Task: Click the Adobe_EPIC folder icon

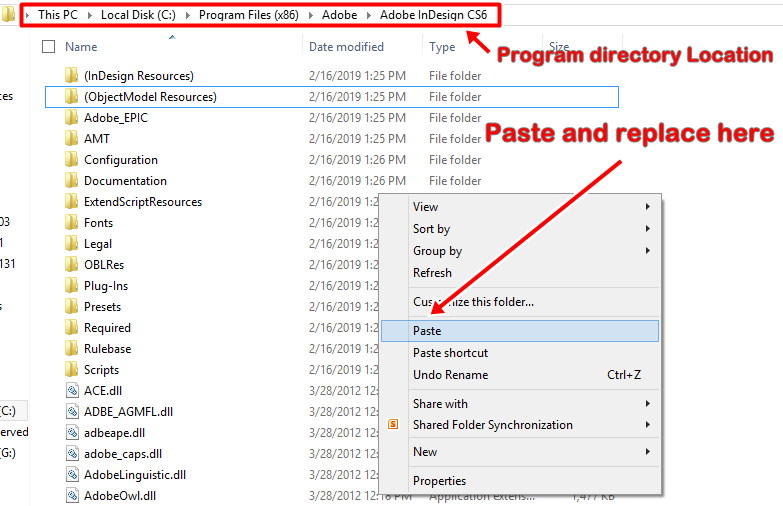Action: click(x=71, y=117)
